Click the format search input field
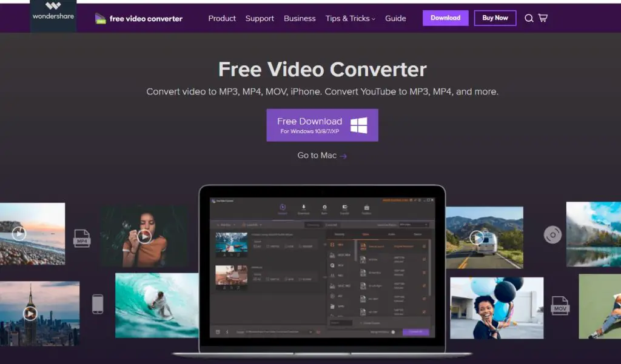The image size is (621, 364). pos(341,323)
